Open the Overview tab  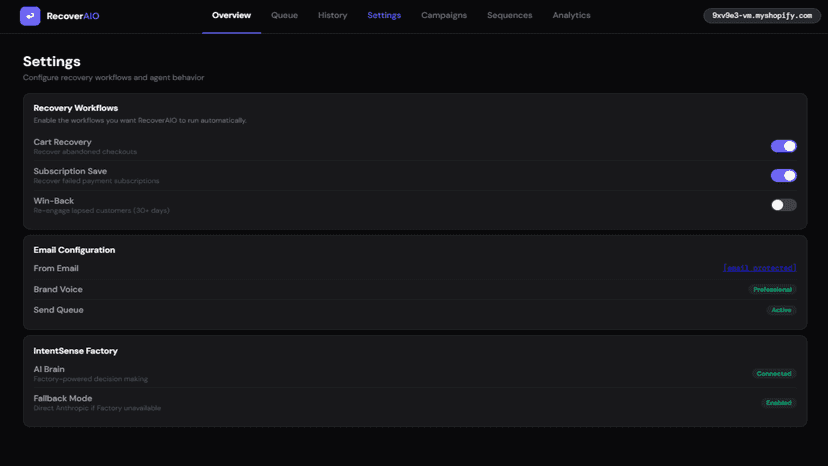tap(231, 15)
